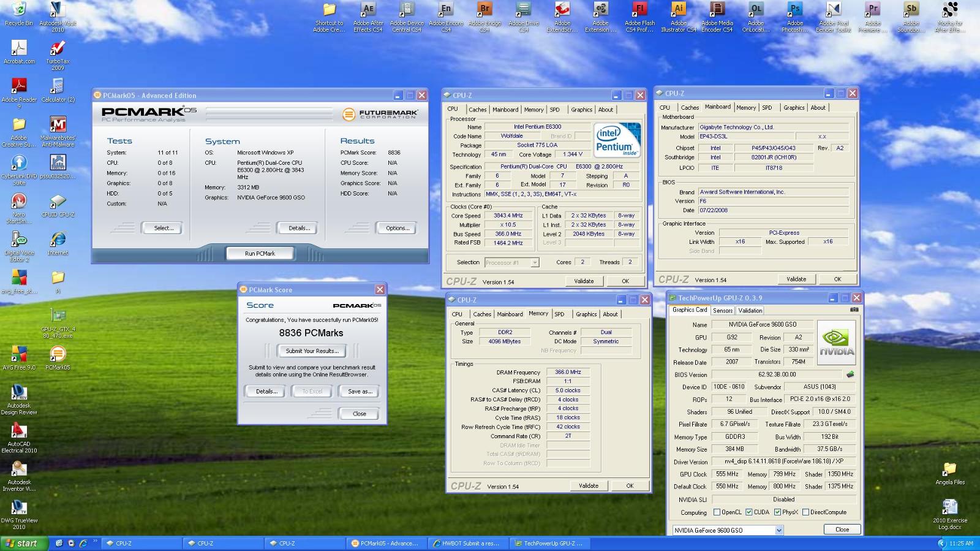Click GPU-Z BIOS save chip icon

(x=850, y=374)
